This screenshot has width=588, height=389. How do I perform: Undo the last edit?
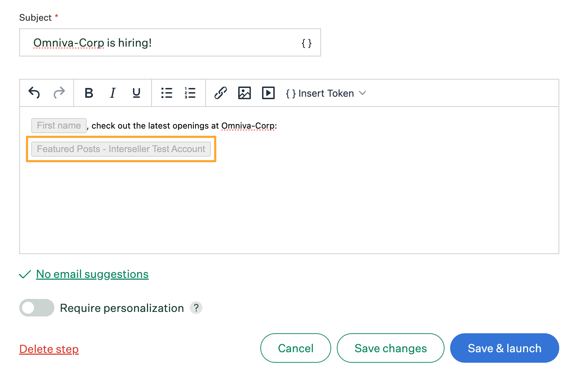[x=34, y=93]
